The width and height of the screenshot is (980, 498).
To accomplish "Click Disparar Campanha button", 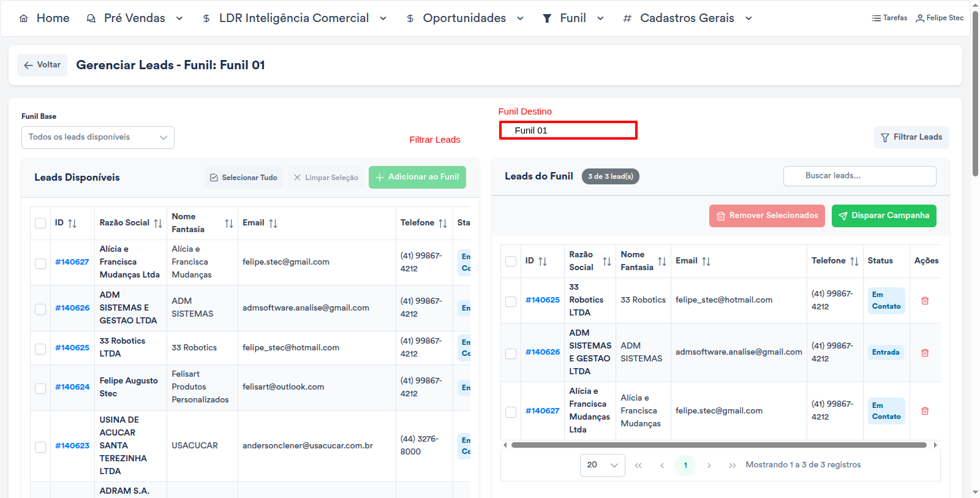I will coord(884,216).
